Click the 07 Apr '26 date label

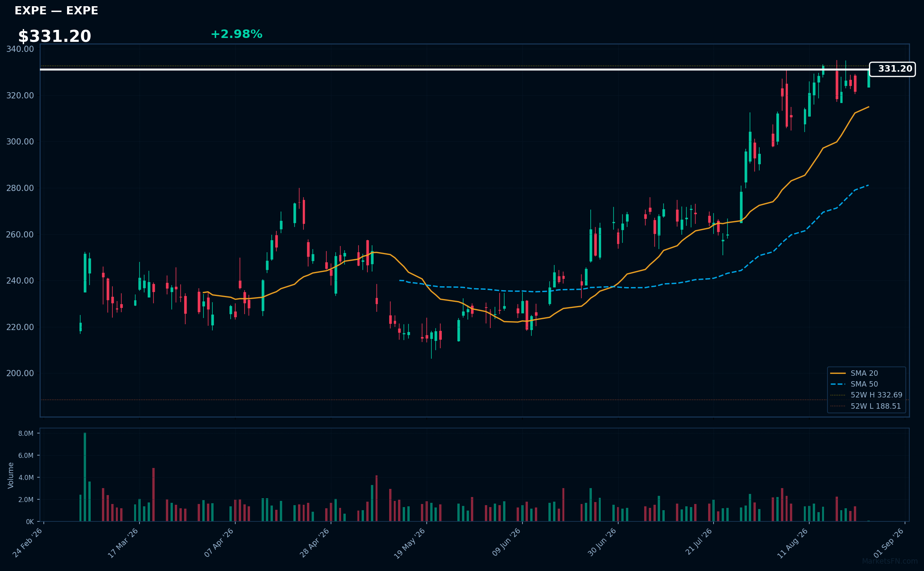click(x=219, y=543)
